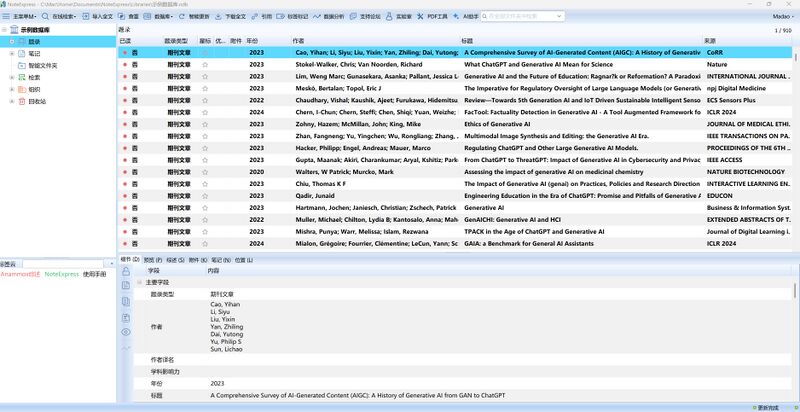800x412 pixels.
Task: Open the 在线检索 dropdown arrow
Action: [x=76, y=17]
